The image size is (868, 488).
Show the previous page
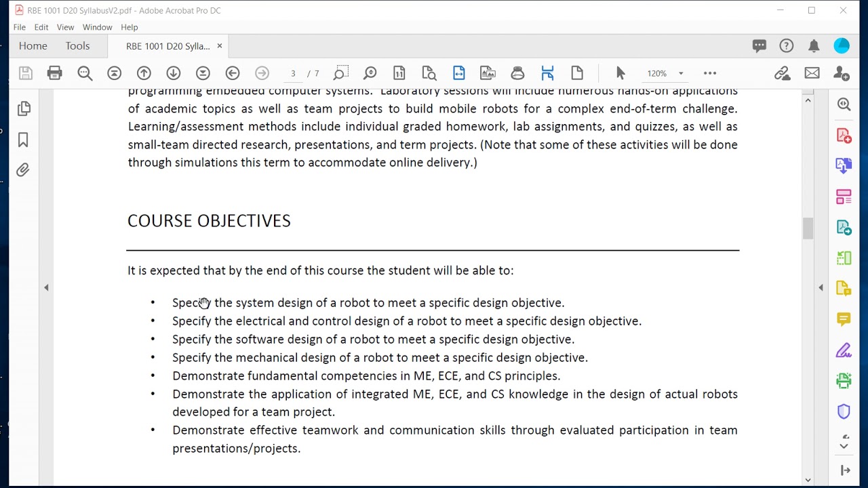[144, 73]
